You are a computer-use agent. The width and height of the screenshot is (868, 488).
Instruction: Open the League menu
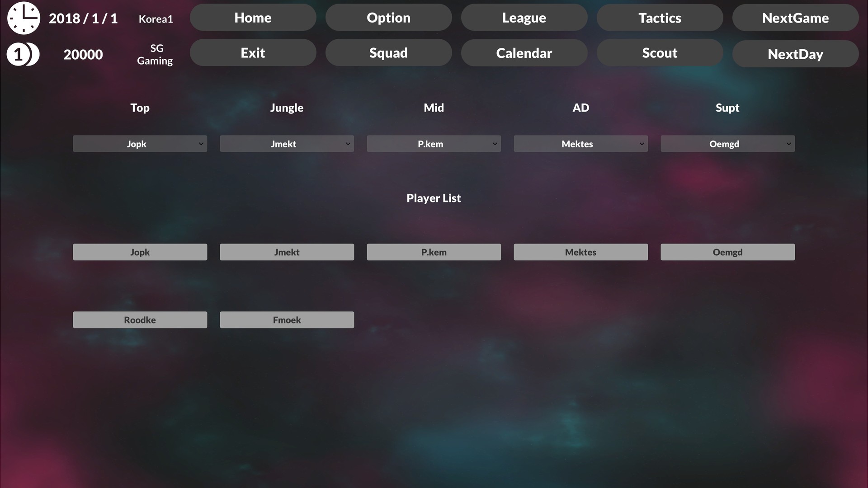[524, 18]
